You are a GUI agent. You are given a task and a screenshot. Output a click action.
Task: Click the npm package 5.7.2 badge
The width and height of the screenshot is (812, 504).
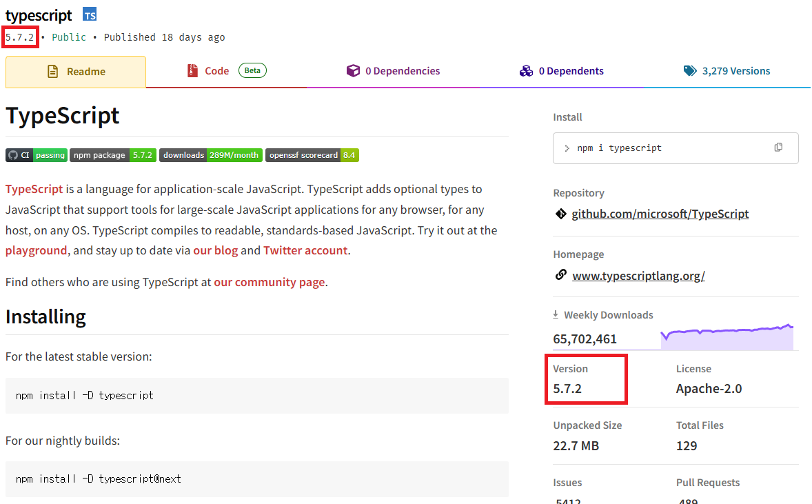(x=113, y=155)
